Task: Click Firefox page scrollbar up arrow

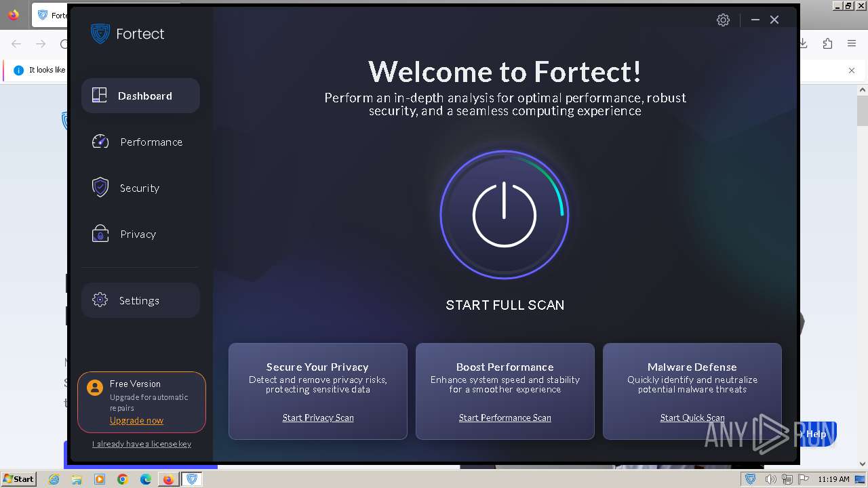Action: pos(863,90)
